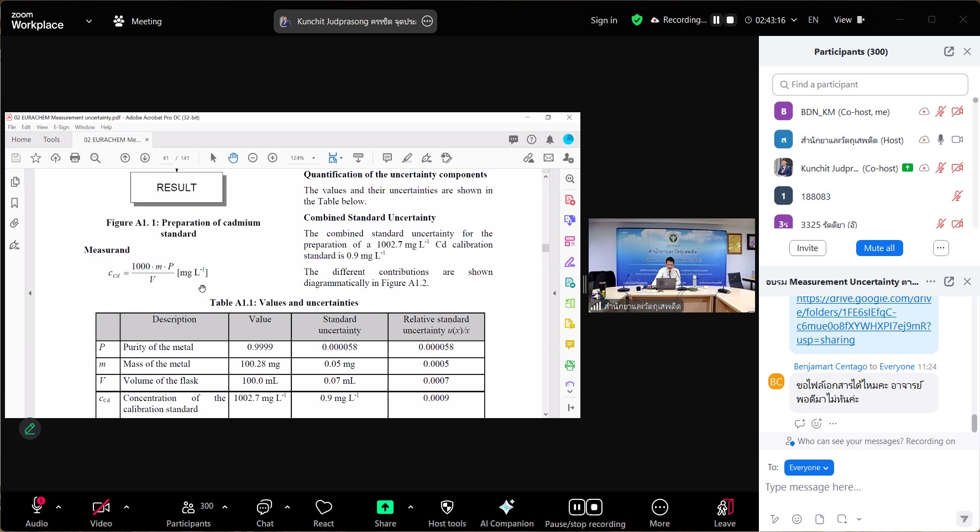Pop out the Participants panel
980x532 pixels.
948,51
